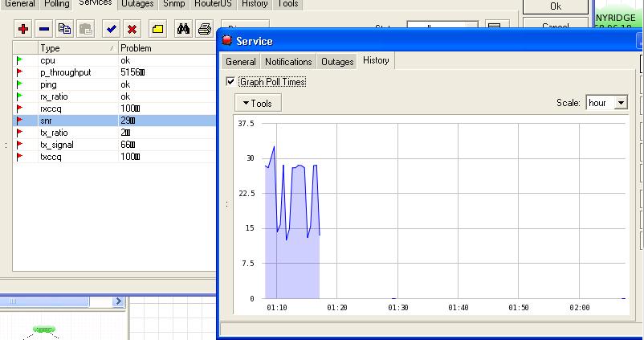
Task: Open the Tools dropdown in Service window
Action: 258,103
